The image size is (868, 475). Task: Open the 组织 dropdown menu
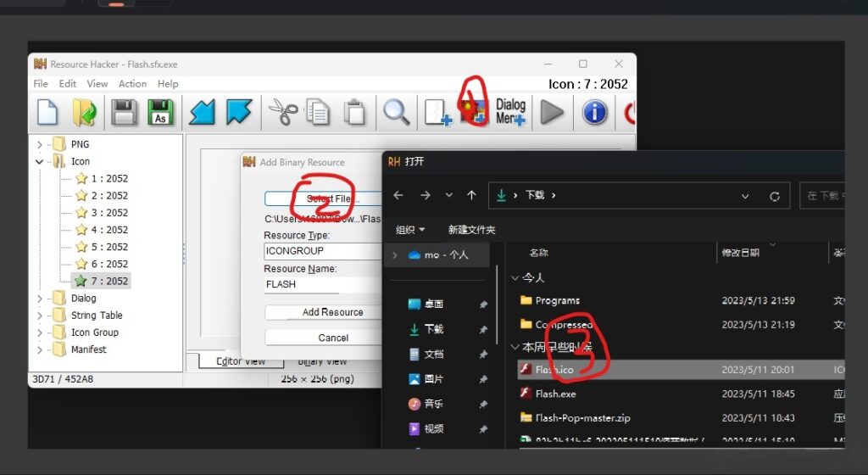tap(410, 230)
